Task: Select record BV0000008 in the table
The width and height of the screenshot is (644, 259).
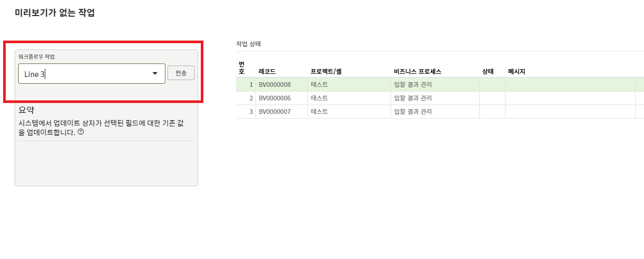Action: click(x=275, y=84)
